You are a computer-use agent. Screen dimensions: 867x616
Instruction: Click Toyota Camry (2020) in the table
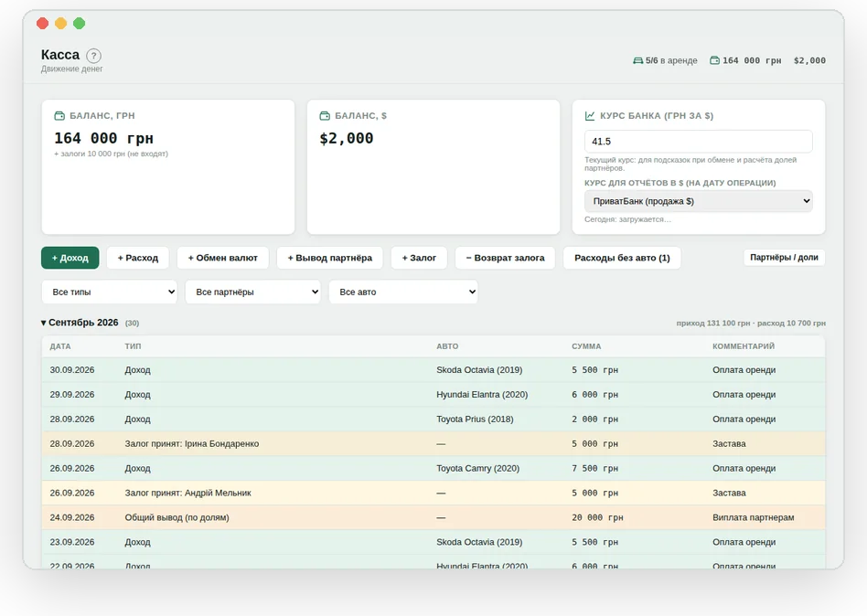pyautogui.click(x=477, y=469)
